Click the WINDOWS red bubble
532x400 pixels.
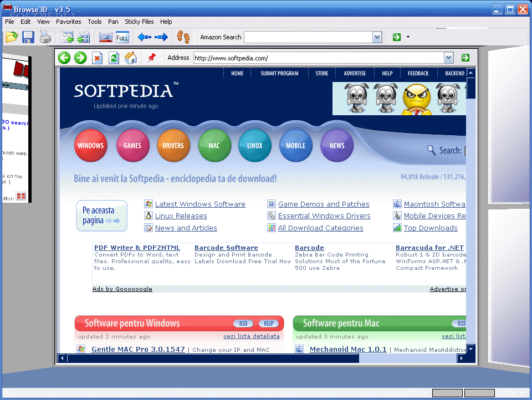tap(90, 146)
